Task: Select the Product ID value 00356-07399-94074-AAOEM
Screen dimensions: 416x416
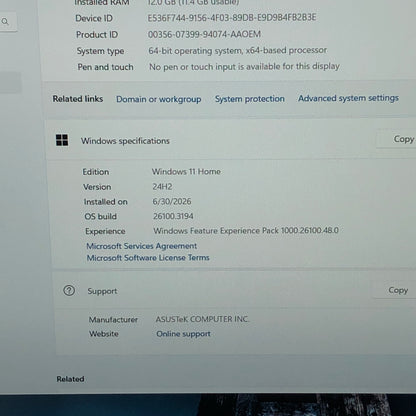Action: coord(204,34)
